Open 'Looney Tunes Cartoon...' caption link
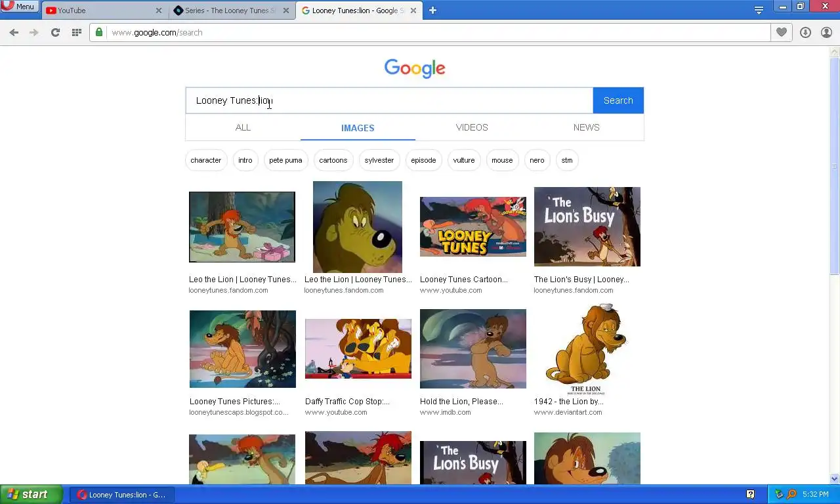 coord(464,280)
